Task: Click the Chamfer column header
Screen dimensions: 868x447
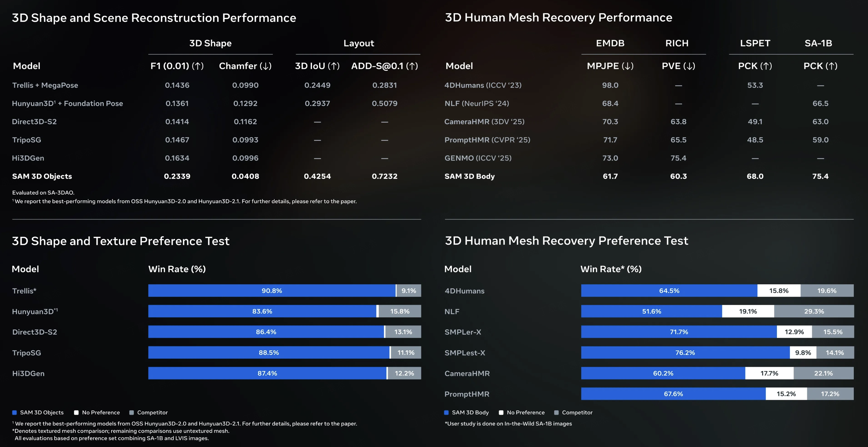Action: [x=245, y=66]
